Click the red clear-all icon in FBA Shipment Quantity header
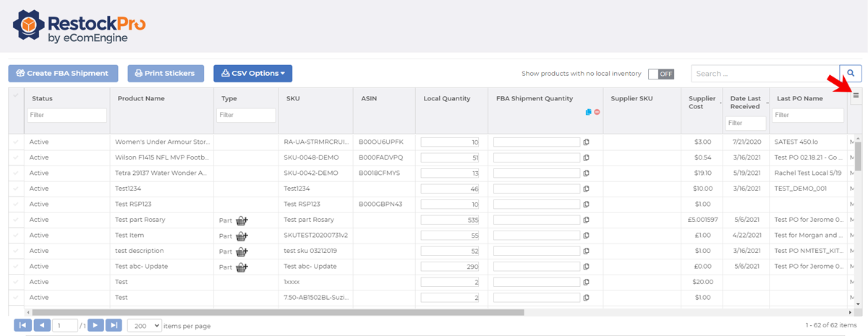The image size is (868, 336). pos(597,112)
